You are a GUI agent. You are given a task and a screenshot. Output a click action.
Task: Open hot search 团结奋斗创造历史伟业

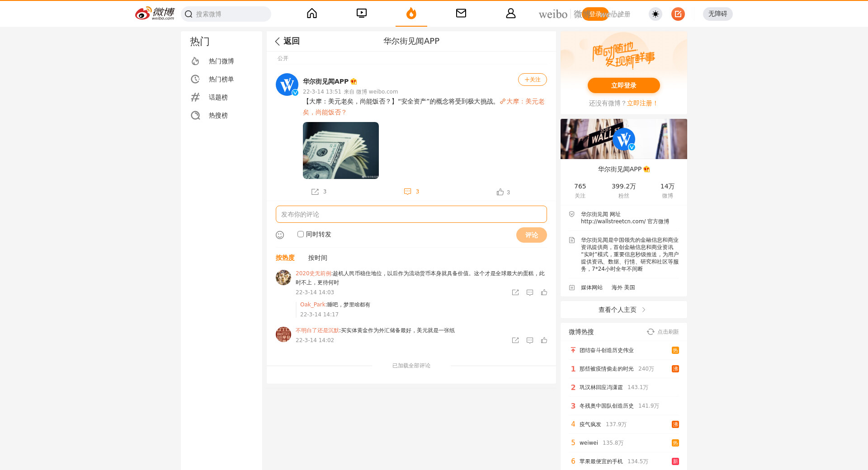click(x=607, y=350)
